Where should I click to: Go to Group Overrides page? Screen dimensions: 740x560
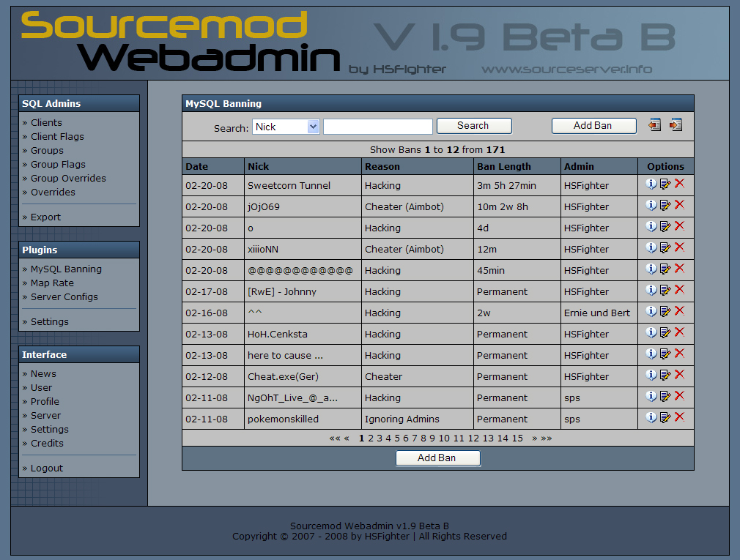[x=68, y=178]
